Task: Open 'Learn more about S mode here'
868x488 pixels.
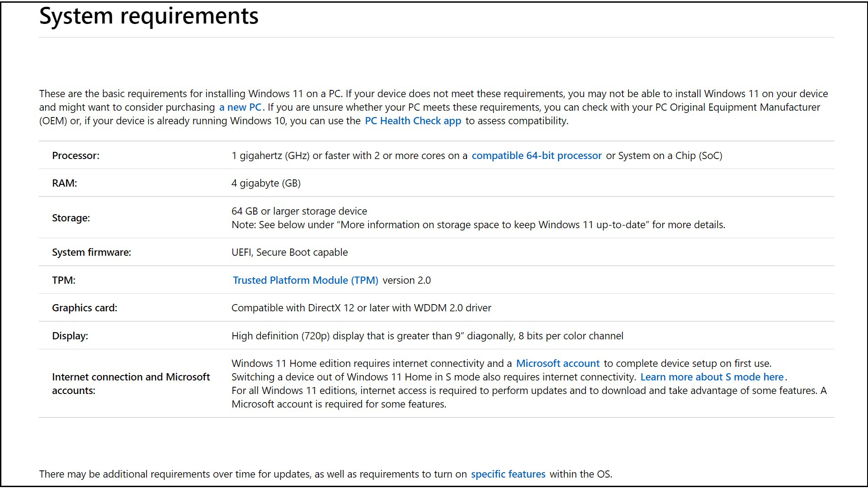Action: (x=712, y=377)
